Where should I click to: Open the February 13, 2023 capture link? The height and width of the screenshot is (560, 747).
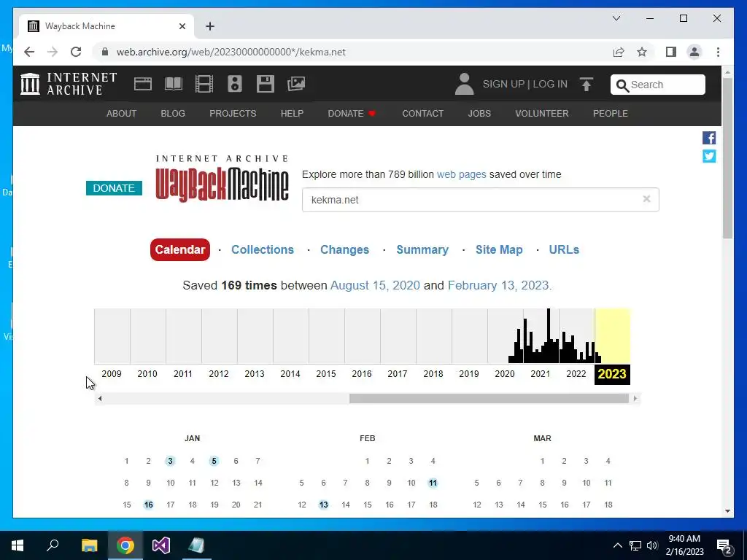pos(498,285)
